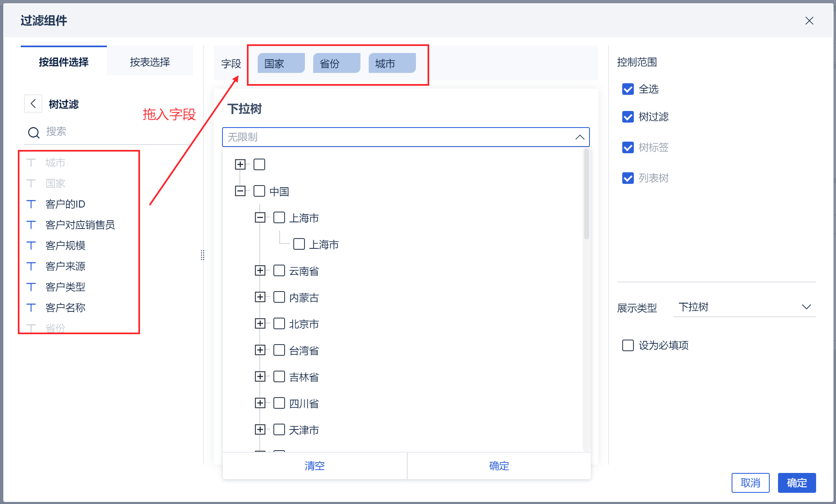Open the 展示类型 dropdown
The width and height of the screenshot is (836, 504).
[x=744, y=307]
